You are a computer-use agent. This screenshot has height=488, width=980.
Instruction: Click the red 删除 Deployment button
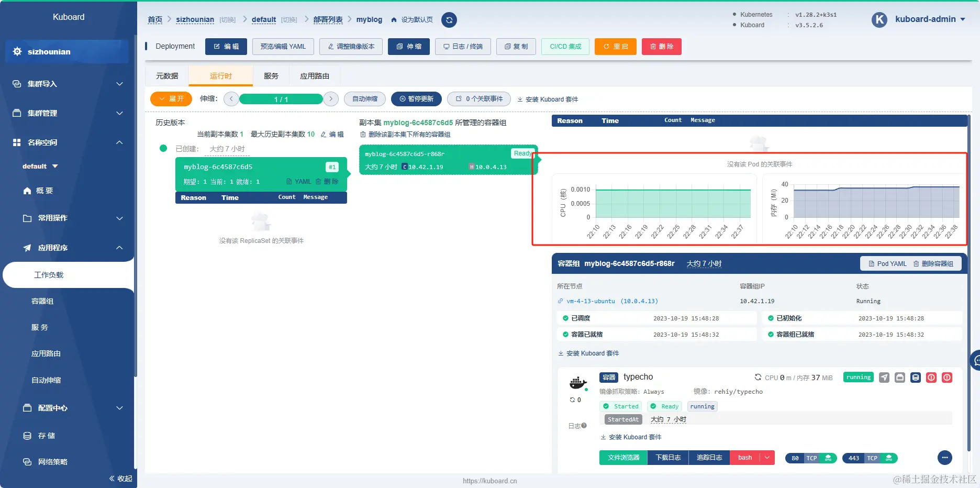[x=662, y=47]
